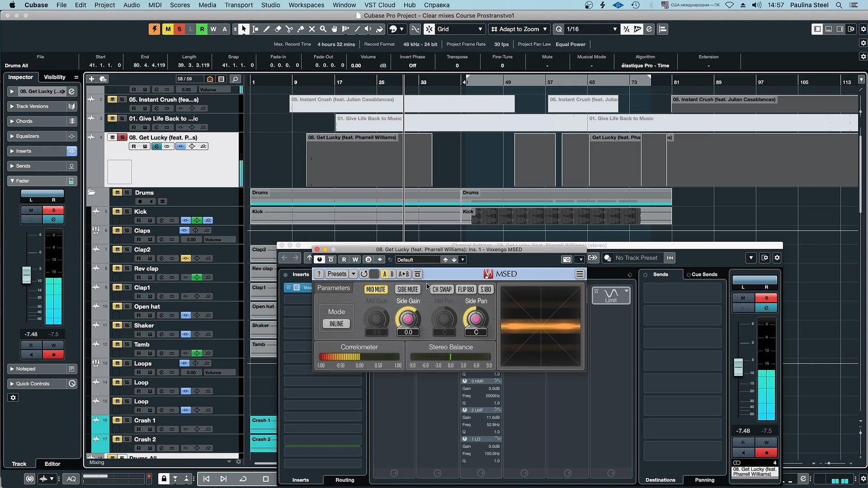Click the AQ auto quantize button
This screenshot has width=868, height=488.
(x=71, y=479)
